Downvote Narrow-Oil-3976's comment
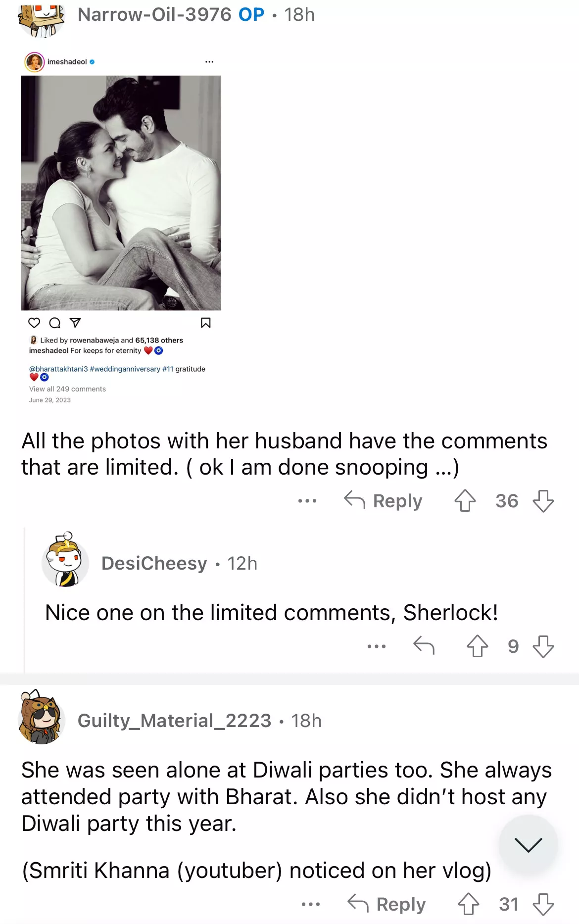The image size is (579, 924). coord(543,500)
